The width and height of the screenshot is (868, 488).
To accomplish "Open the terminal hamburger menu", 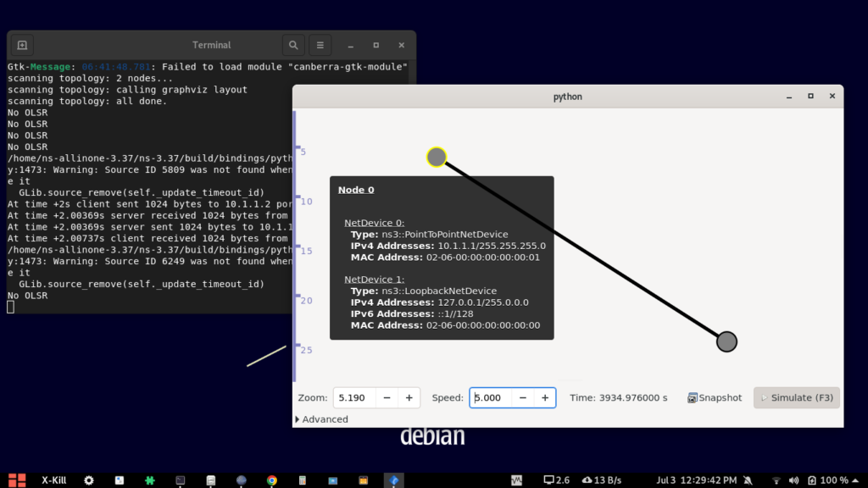I will point(320,45).
